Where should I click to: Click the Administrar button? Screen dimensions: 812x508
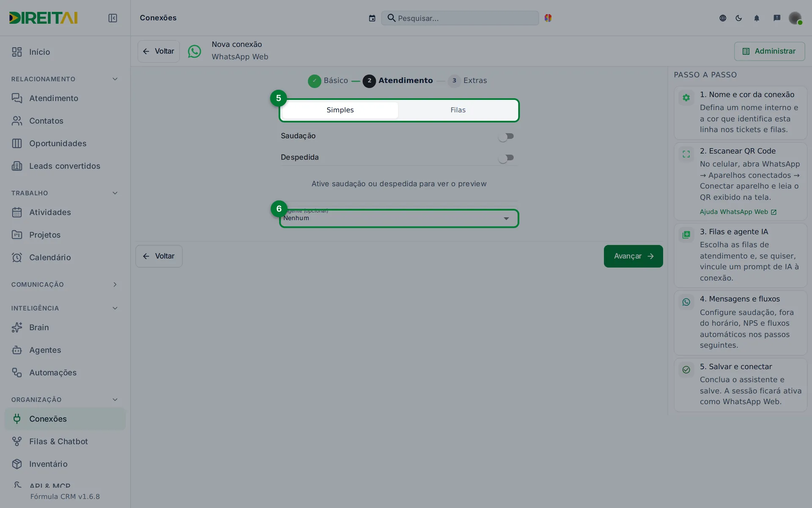769,51
